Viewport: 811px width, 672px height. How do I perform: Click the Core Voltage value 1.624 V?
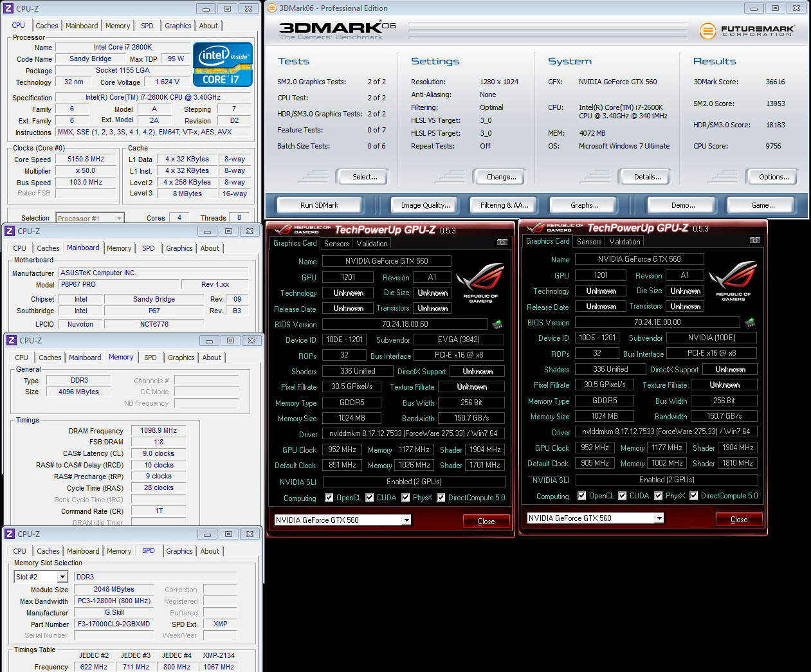pos(167,82)
